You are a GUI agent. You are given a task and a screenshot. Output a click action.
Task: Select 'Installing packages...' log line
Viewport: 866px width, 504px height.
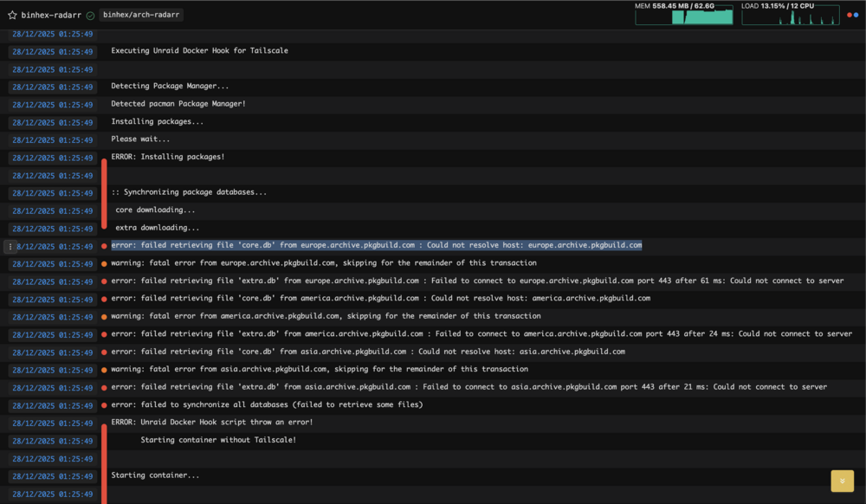(x=158, y=121)
